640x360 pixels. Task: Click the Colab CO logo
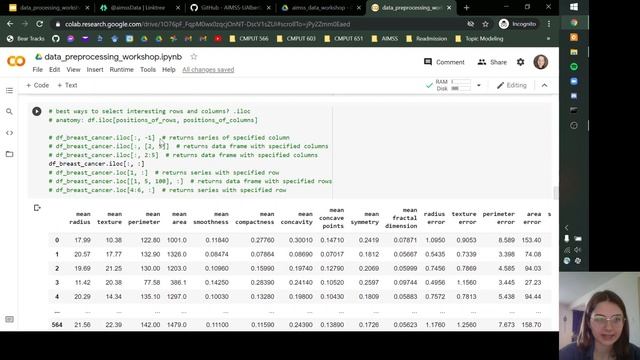tap(16, 61)
